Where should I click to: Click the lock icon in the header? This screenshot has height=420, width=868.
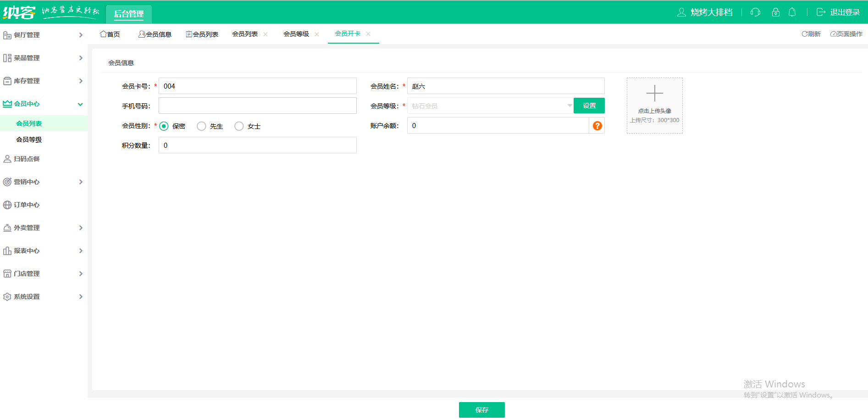click(x=775, y=12)
